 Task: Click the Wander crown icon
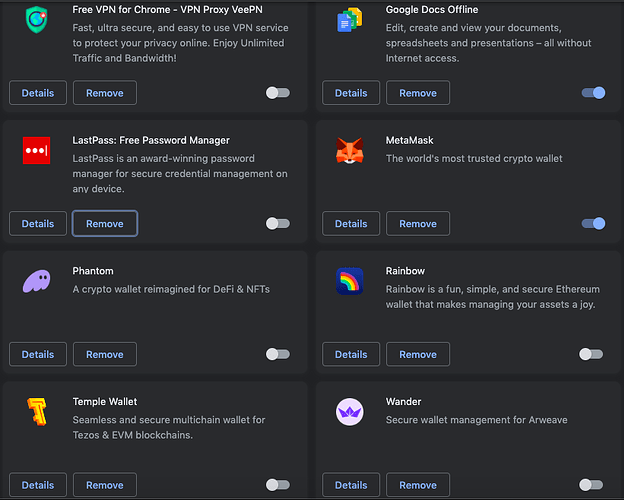[x=349, y=412]
